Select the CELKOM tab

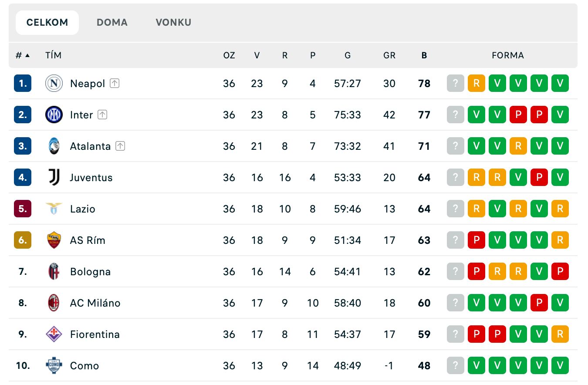click(47, 23)
